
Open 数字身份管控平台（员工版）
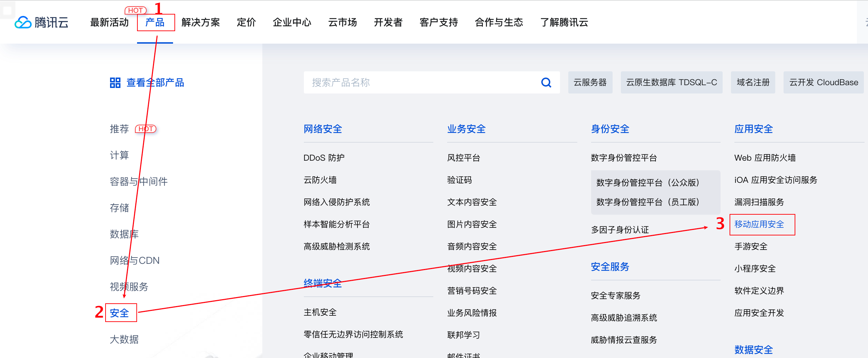pos(648,202)
